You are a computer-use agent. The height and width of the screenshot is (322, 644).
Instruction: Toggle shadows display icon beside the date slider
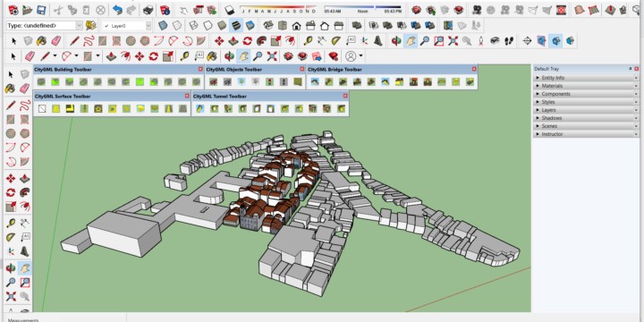(230, 10)
